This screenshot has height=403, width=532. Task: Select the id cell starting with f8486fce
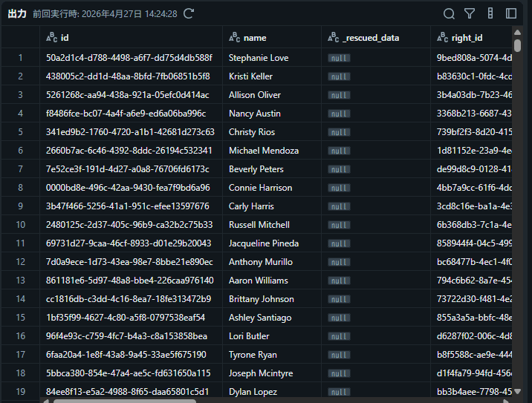[x=131, y=114]
